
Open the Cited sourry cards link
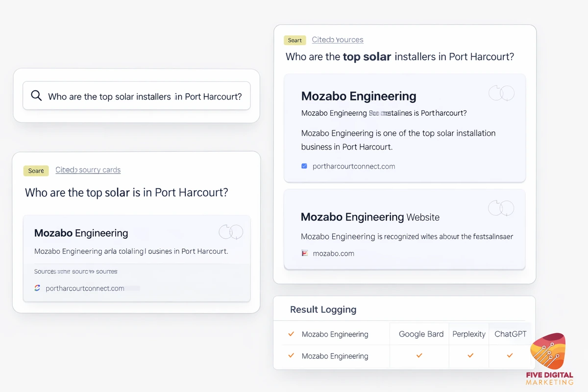click(88, 170)
